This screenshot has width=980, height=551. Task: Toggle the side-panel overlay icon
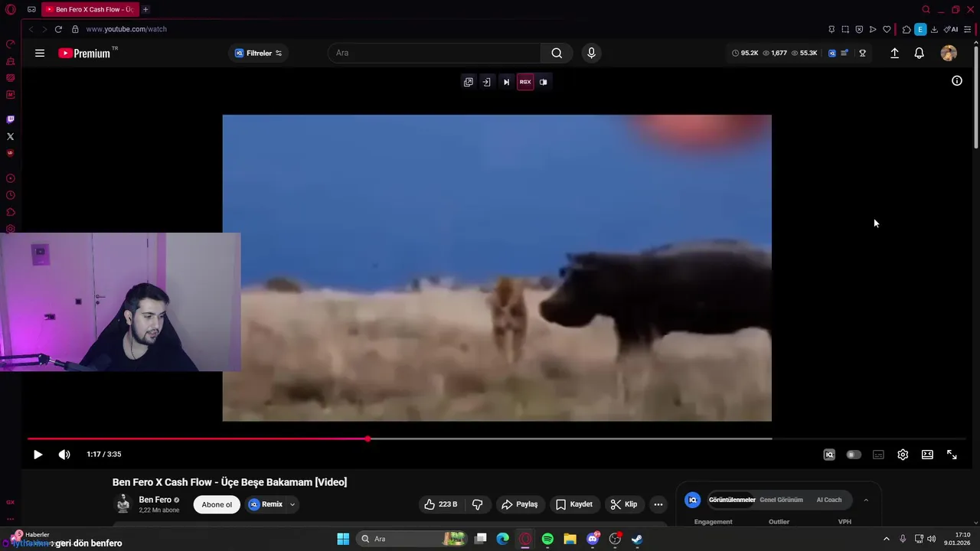[544, 82]
